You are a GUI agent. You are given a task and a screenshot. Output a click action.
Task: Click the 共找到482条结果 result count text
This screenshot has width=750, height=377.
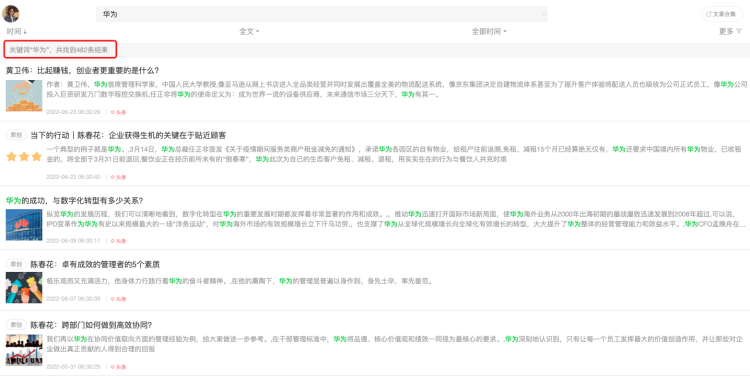point(82,50)
